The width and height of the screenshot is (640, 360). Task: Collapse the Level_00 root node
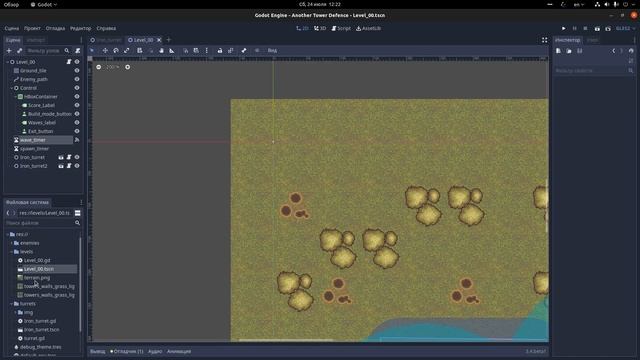tap(7, 62)
